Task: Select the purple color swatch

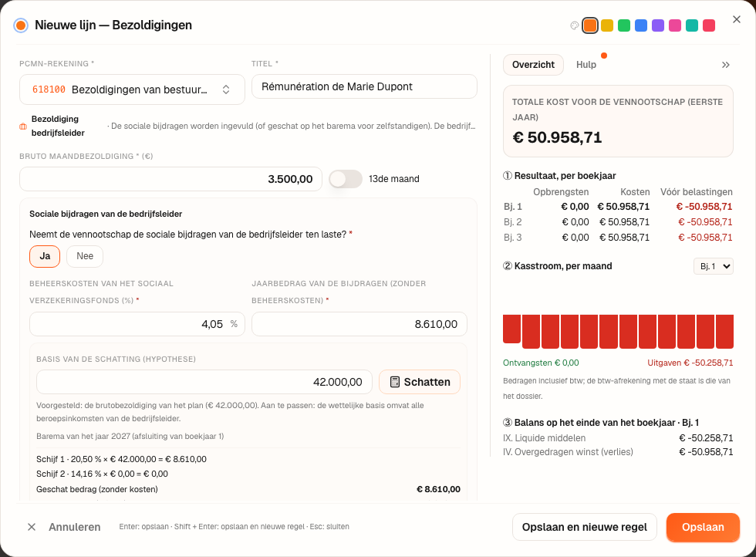Action: (657, 25)
